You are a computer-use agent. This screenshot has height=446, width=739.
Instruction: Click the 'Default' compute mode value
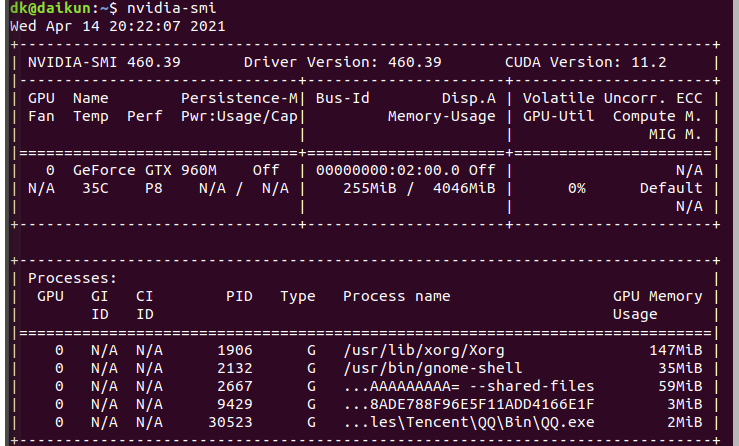pyautogui.click(x=671, y=188)
